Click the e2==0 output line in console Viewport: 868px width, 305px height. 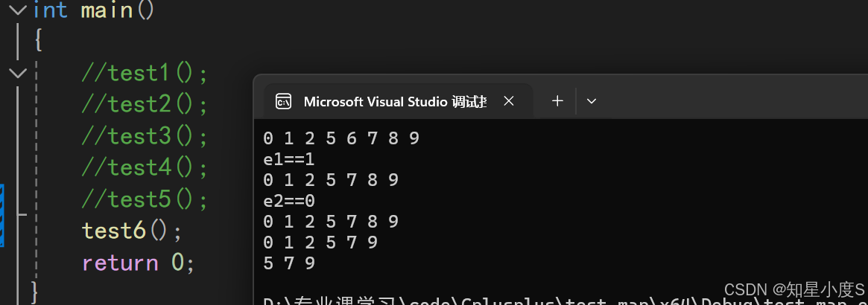pyautogui.click(x=289, y=201)
